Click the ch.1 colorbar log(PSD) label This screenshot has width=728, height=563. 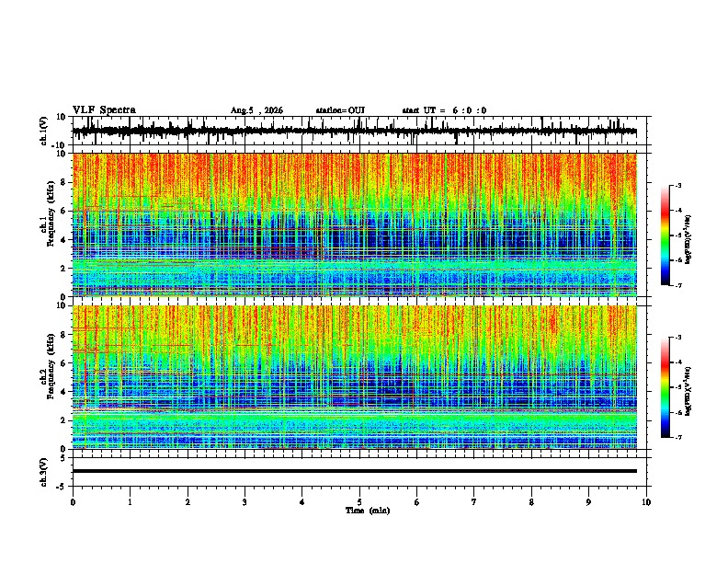(688, 239)
